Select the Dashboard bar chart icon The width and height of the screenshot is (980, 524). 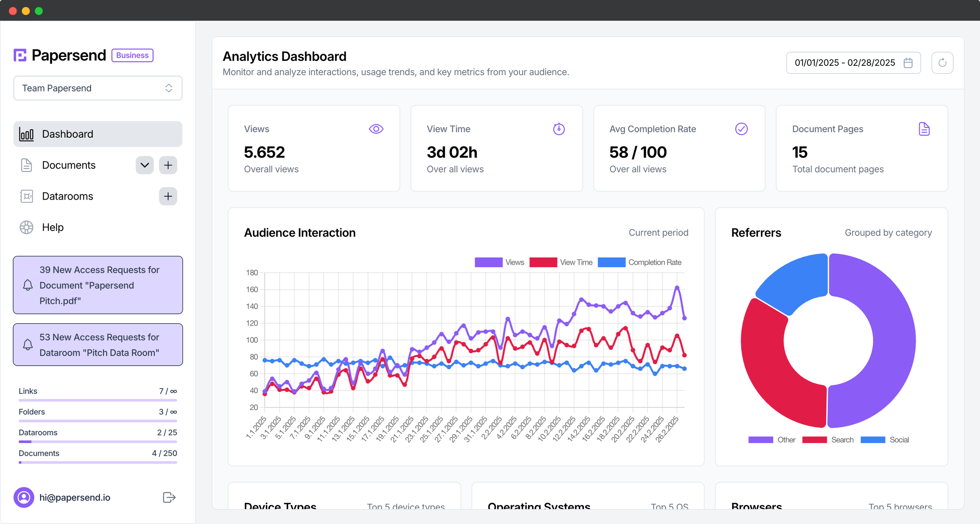pyautogui.click(x=26, y=134)
